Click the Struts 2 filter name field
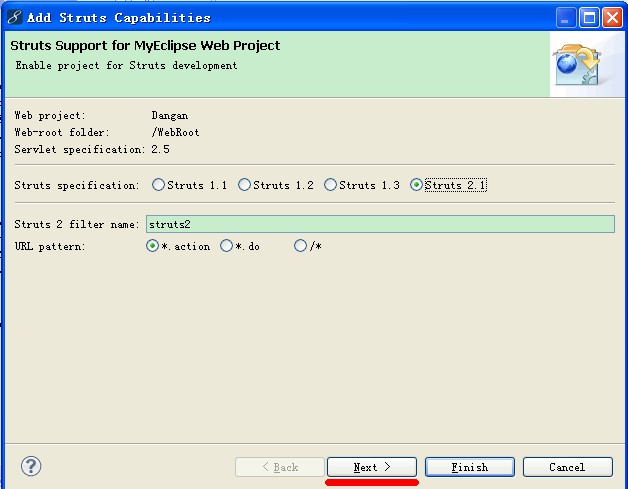This screenshot has width=628, height=489. pos(380,224)
